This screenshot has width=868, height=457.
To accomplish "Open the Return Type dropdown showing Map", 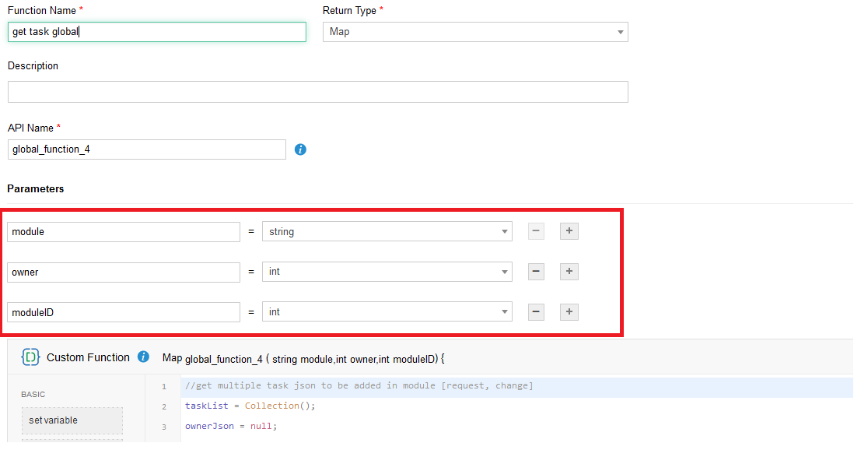I will tap(474, 32).
